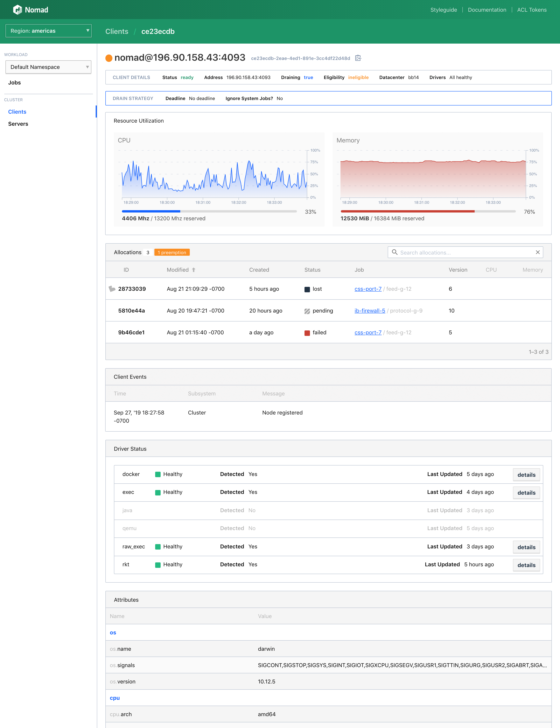This screenshot has height=728, width=560.
Task: Open ACL Tokens in top navigation
Action: [532, 10]
